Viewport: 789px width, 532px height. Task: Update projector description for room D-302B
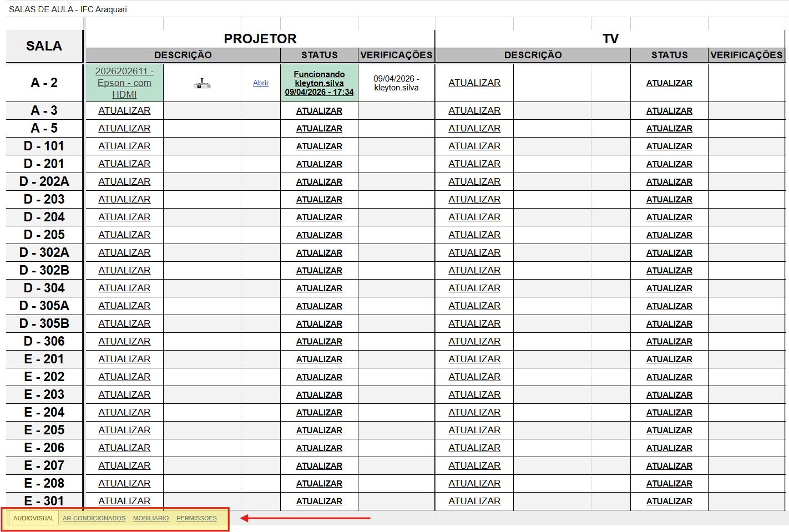coord(124,270)
